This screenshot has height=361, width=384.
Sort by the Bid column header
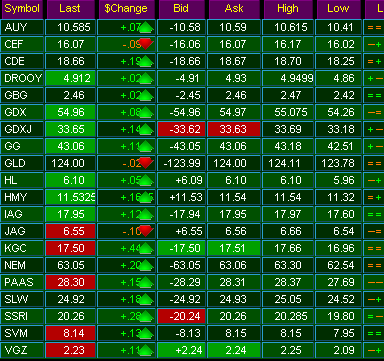(x=182, y=9)
